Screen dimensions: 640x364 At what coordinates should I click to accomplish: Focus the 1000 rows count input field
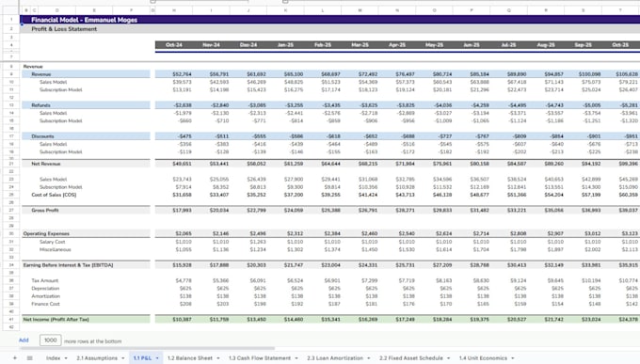[x=50, y=340]
